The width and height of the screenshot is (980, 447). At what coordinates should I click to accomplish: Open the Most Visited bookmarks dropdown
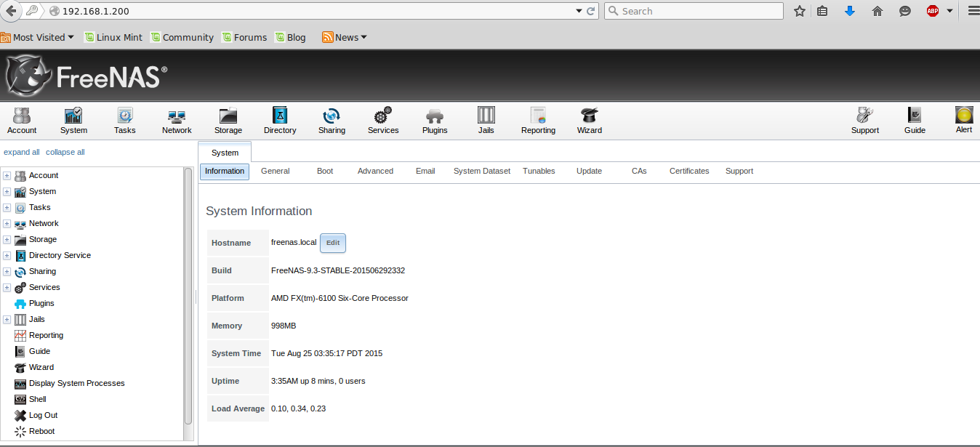(37, 37)
